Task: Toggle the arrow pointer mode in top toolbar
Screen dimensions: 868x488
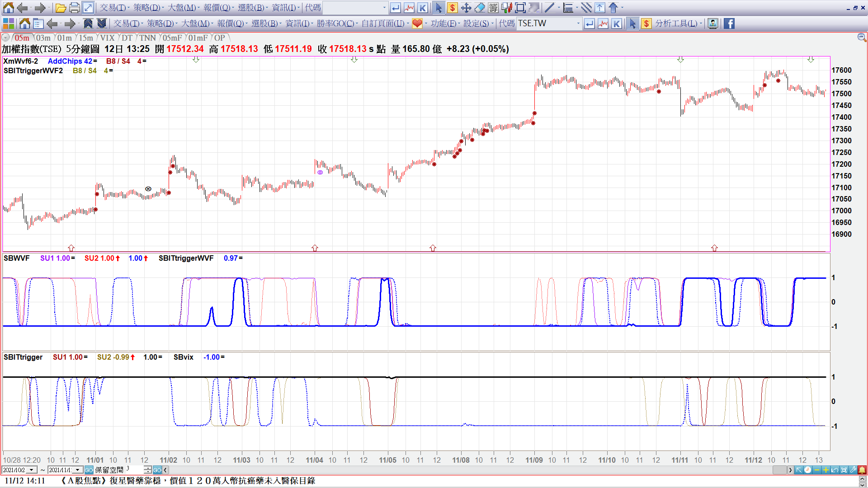Action: click(x=438, y=8)
